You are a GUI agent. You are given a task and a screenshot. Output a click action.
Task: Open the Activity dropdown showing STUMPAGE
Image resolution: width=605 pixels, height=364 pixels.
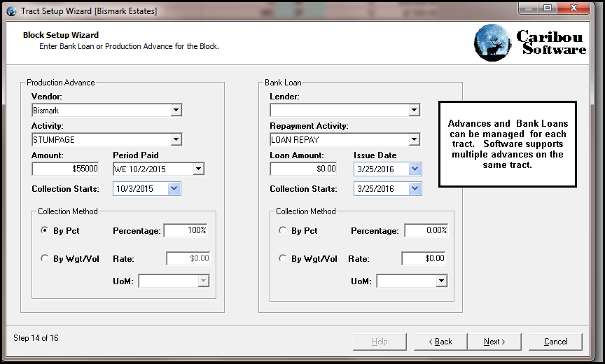click(176, 139)
